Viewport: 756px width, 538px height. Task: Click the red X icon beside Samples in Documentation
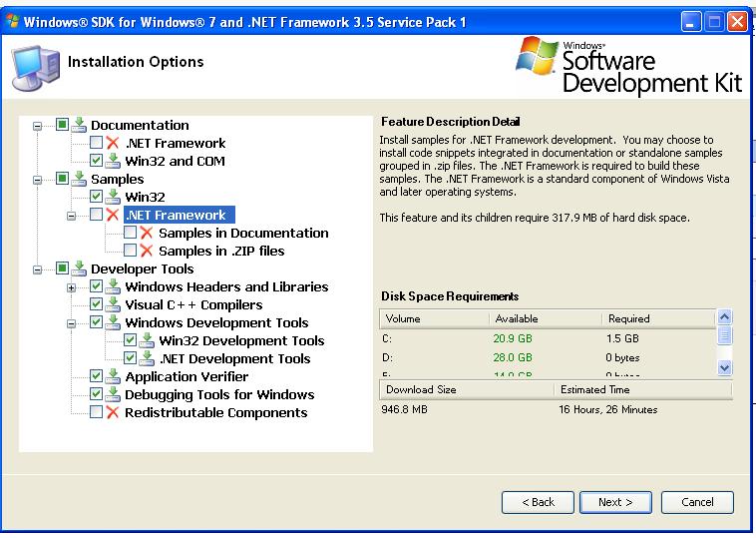[147, 233]
